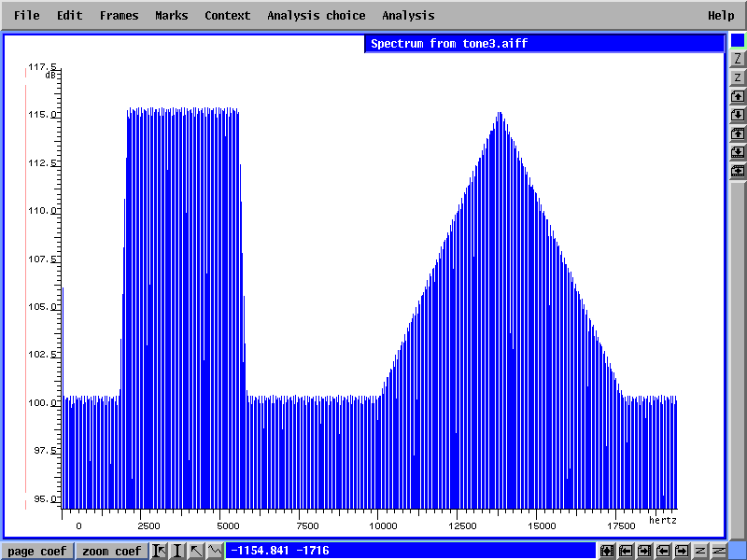This screenshot has width=747, height=560.
Task: Click the film-strip down arrow icon
Action: tap(738, 152)
